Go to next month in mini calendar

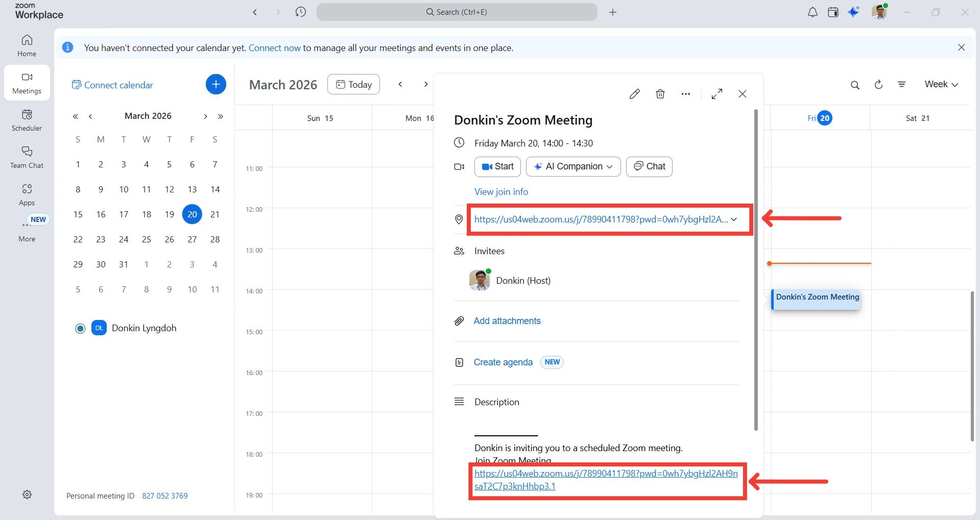click(x=205, y=116)
